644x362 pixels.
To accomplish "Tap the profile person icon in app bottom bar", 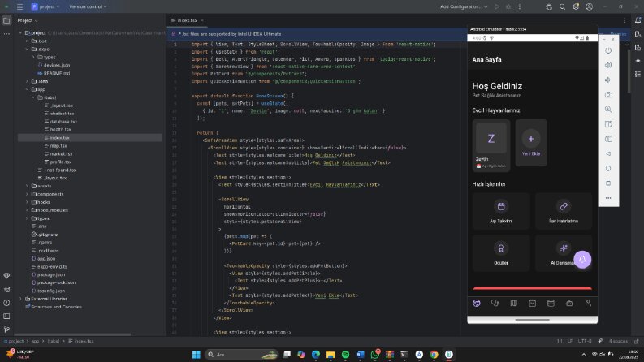I will 588,304.
